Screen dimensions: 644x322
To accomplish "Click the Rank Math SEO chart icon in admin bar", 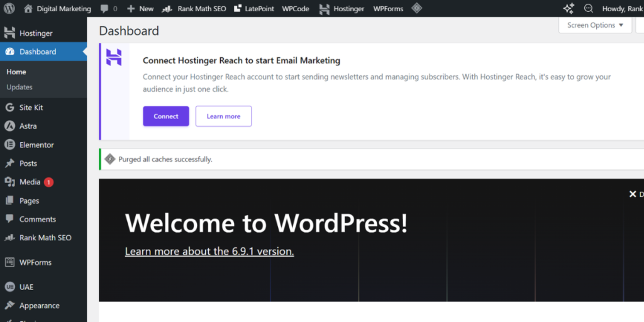I will pyautogui.click(x=167, y=9).
